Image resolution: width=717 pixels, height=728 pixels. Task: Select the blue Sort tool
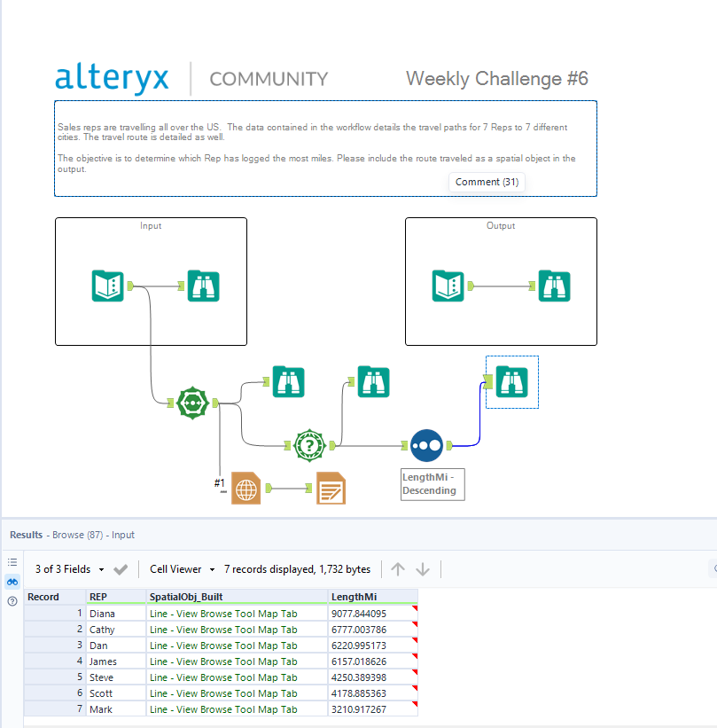point(426,446)
